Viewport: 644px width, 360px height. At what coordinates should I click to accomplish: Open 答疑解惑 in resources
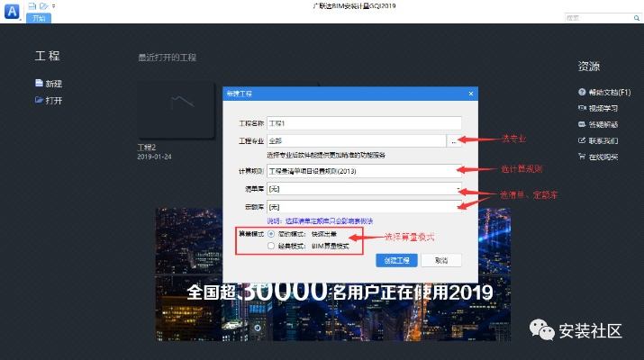coord(598,124)
